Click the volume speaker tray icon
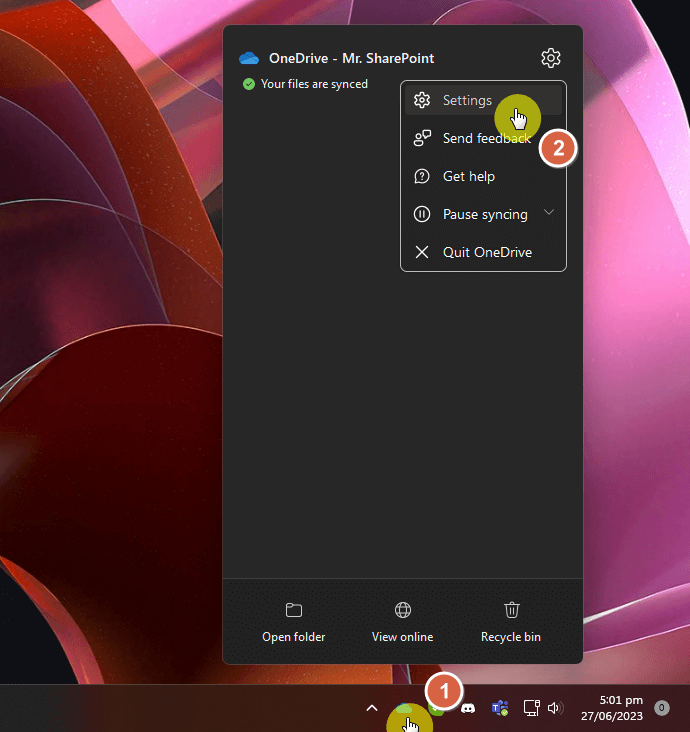 [x=555, y=708]
